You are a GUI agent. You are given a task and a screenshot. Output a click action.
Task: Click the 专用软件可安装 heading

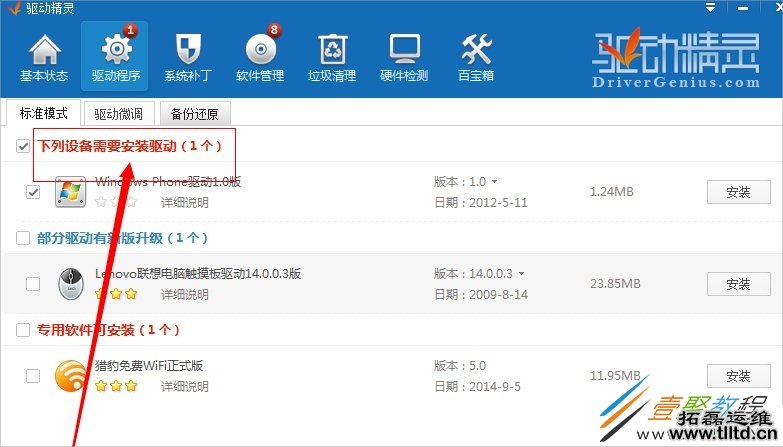(108, 330)
